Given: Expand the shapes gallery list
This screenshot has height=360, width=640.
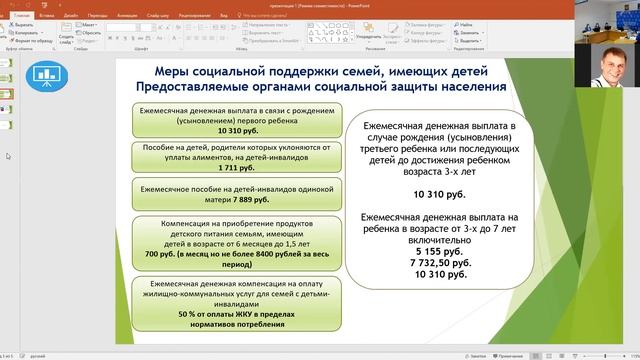Looking at the screenshot, I should (x=352, y=40).
